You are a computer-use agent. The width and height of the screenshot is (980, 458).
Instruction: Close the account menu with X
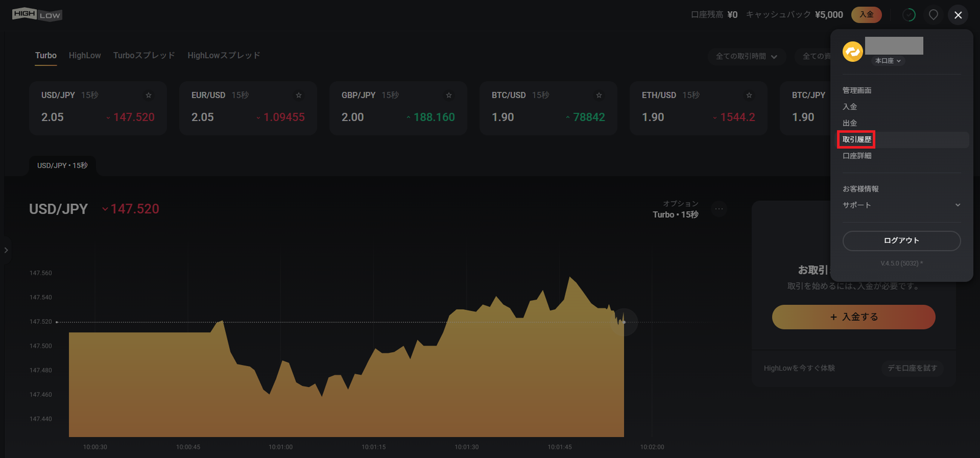point(958,15)
